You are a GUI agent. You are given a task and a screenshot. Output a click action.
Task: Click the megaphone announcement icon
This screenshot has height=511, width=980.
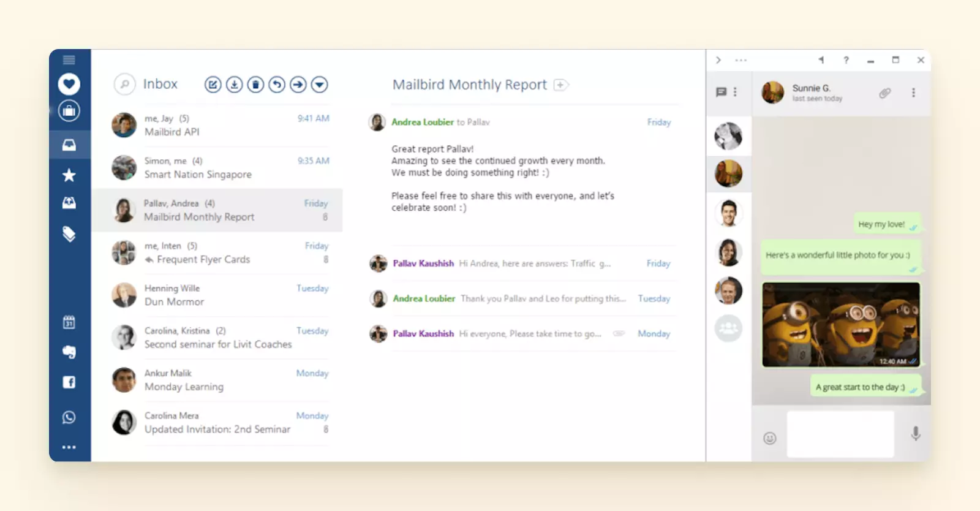coord(821,60)
